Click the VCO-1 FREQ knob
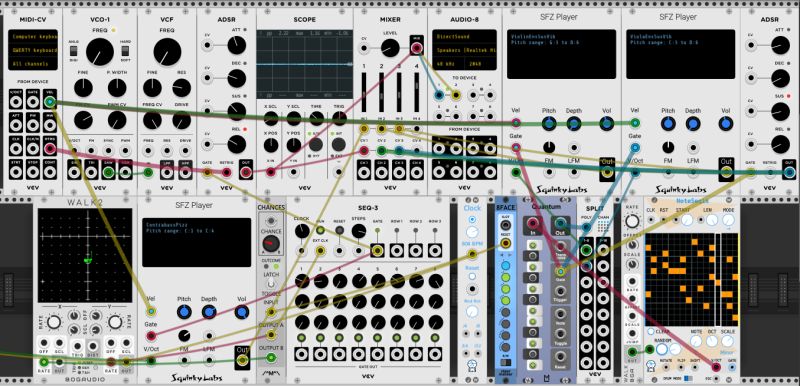Image resolution: width=800 pixels, height=386 pixels. tap(99, 52)
